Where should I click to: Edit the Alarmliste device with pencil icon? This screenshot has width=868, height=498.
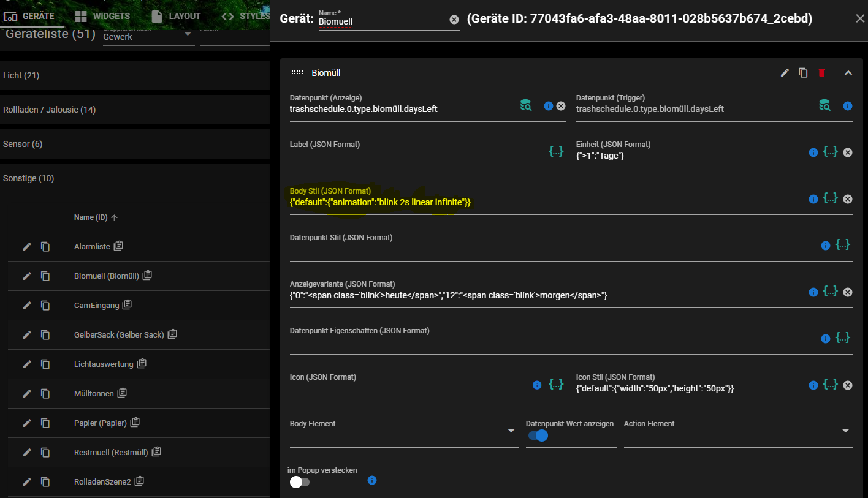[x=27, y=246]
